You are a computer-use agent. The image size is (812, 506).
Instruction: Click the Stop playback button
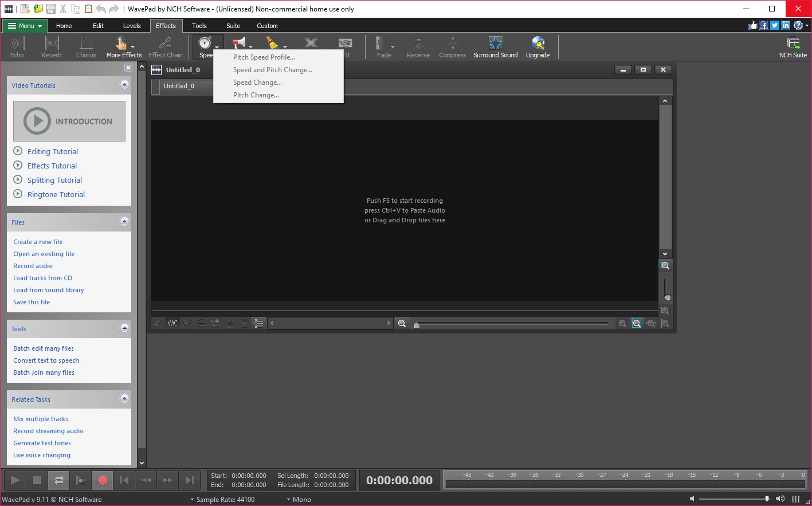(x=37, y=480)
